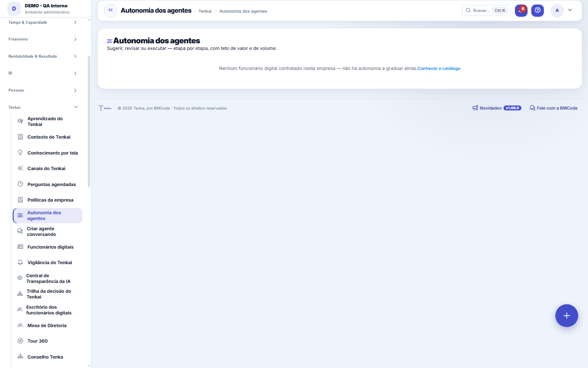Click the Aprendizado do Tenkai graduation icon
Viewport: 588px width, 368px height.
[x=20, y=121]
